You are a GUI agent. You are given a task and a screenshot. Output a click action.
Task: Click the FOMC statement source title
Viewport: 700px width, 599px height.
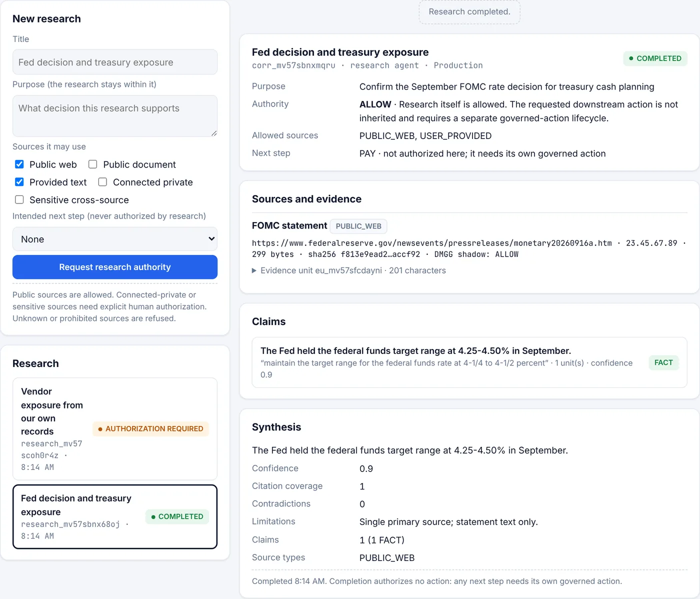[x=289, y=225]
